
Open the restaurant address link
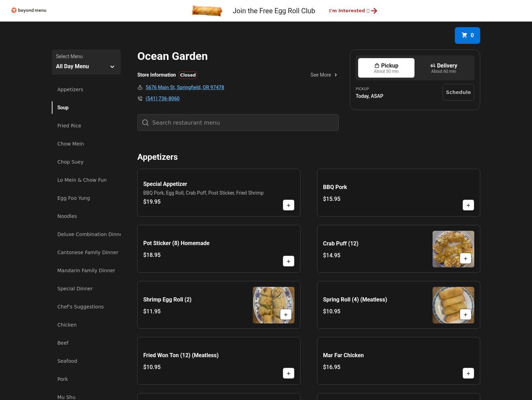tap(185, 87)
